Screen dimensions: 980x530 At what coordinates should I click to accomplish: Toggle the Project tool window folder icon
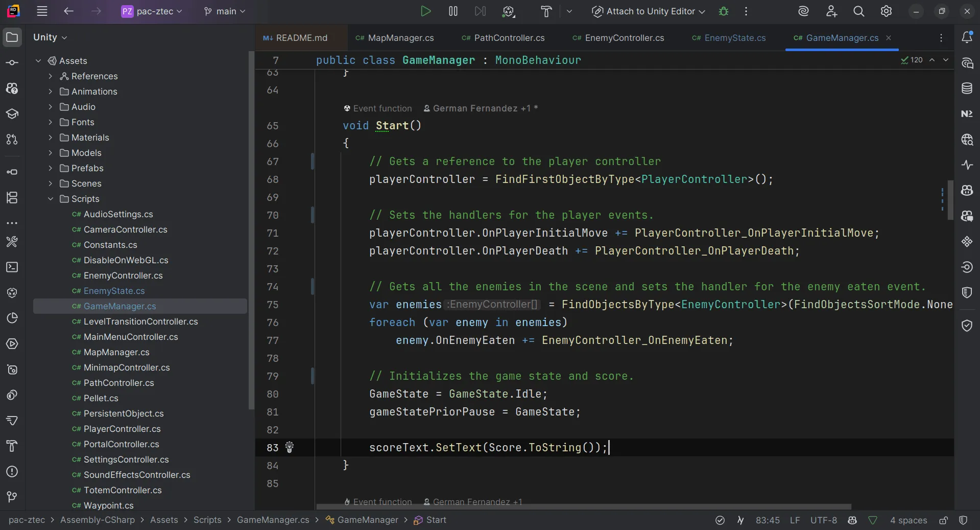[x=12, y=37]
